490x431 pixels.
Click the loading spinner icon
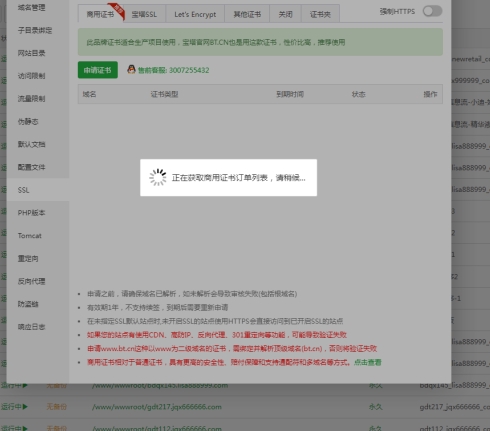coord(158,177)
